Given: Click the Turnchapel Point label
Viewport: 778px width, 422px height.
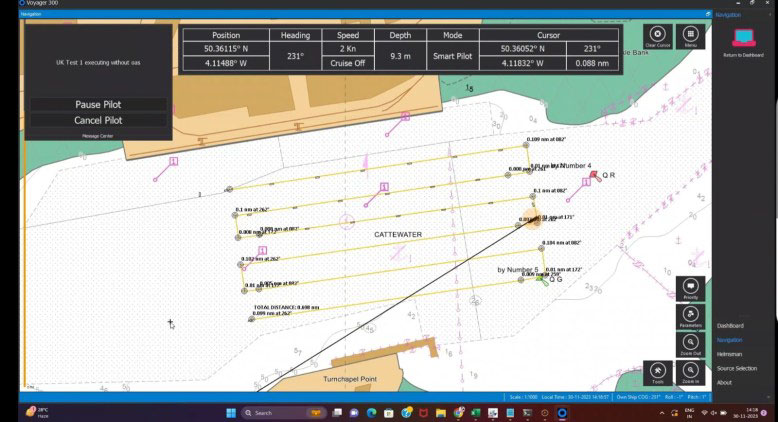Looking at the screenshot, I should coord(350,379).
